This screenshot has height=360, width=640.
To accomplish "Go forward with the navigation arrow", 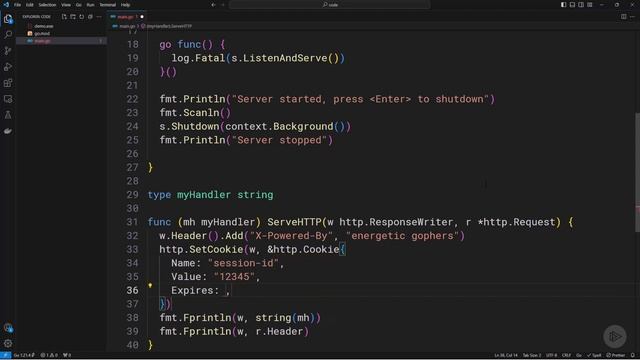I will coord(223,5).
